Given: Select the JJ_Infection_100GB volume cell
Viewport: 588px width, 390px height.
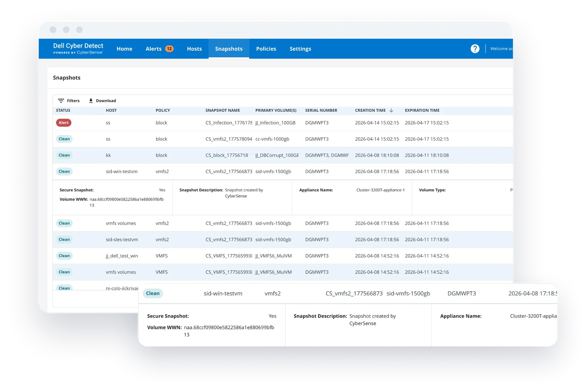Looking at the screenshot, I should (x=275, y=123).
